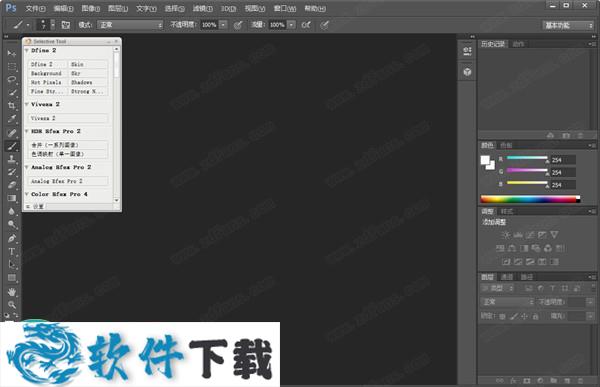
Task: Toggle lock all for layer
Action: [x=535, y=316]
